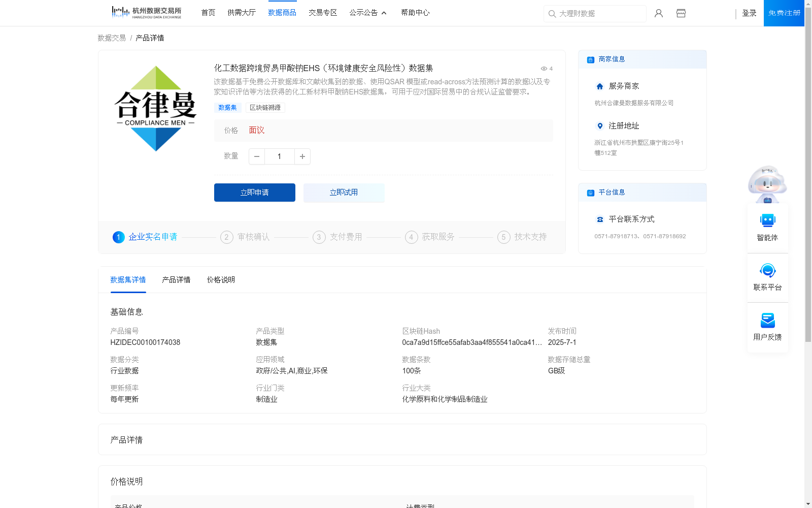Expand the 公示公告 dropdown menu

coord(368,13)
